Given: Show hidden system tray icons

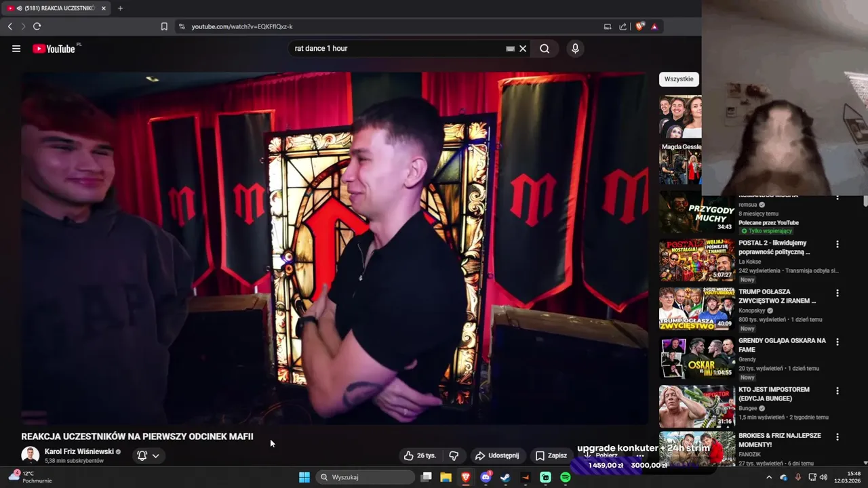Looking at the screenshot, I should [768, 477].
